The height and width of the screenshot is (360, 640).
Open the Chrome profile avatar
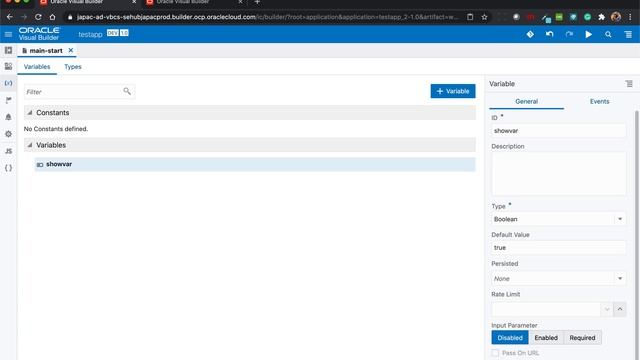click(616, 17)
